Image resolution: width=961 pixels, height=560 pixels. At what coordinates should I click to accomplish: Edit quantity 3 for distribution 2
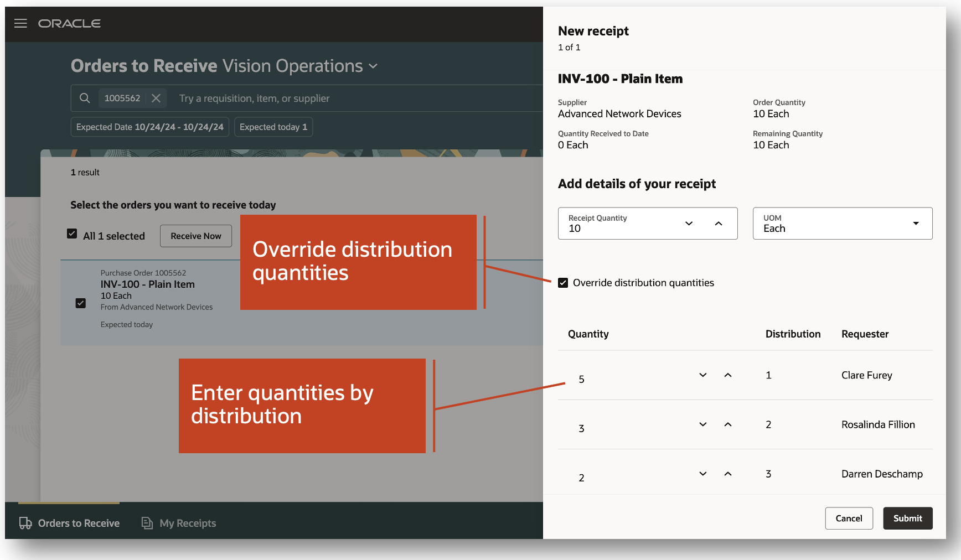[581, 428]
